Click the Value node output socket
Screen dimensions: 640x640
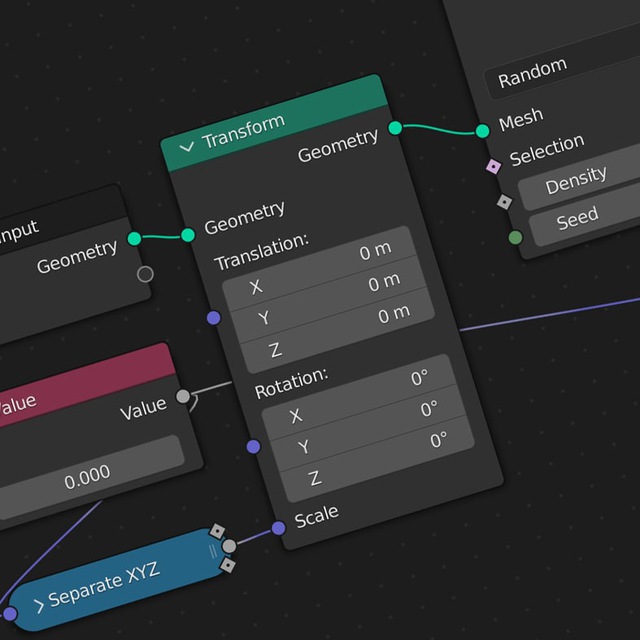pos(183,396)
